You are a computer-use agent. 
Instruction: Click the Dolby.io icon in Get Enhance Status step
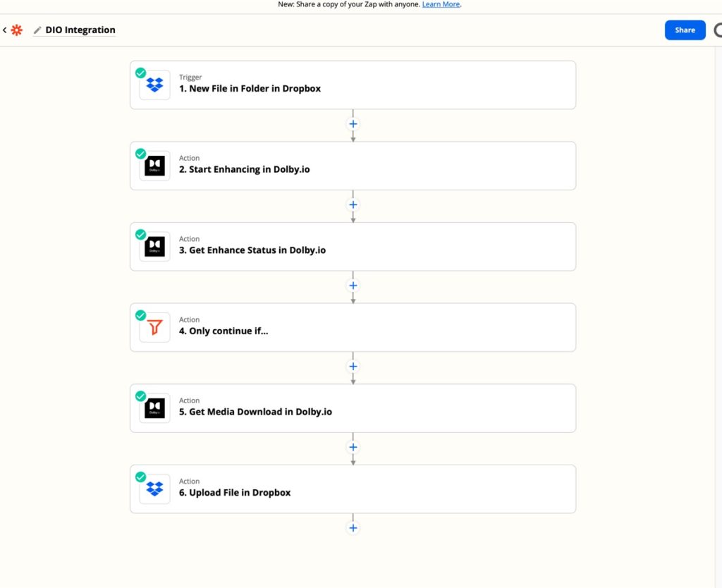(x=154, y=246)
